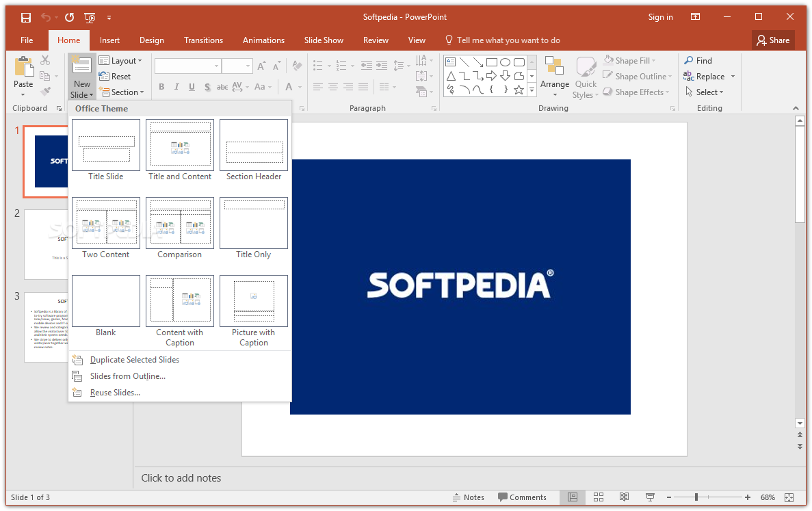This screenshot has height=511, width=812.
Task: Click Increase Font Size icon
Action: pos(261,66)
